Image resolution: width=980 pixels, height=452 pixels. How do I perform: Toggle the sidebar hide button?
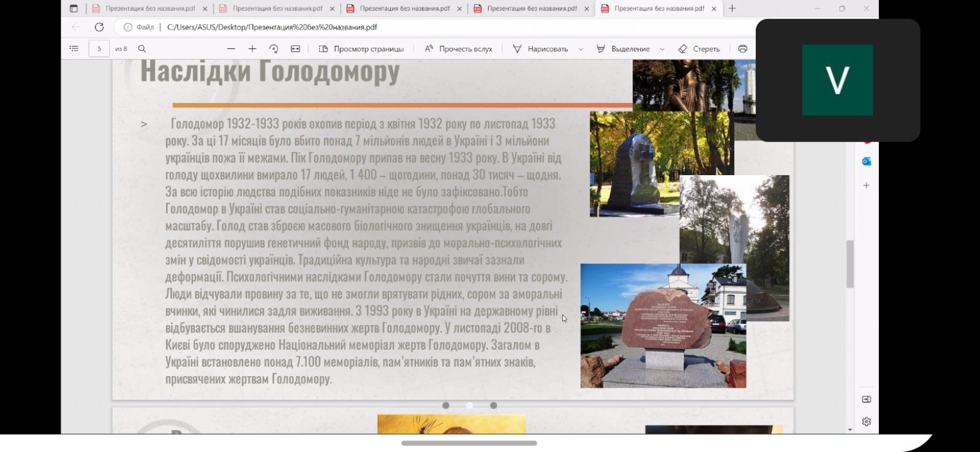point(866,399)
